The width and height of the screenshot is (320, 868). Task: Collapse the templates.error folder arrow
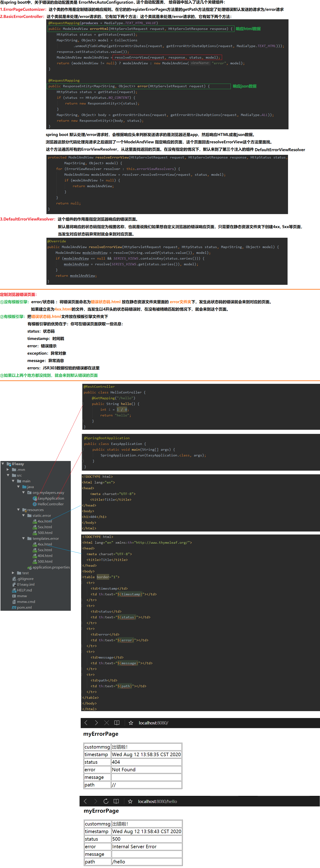tap(24, 538)
